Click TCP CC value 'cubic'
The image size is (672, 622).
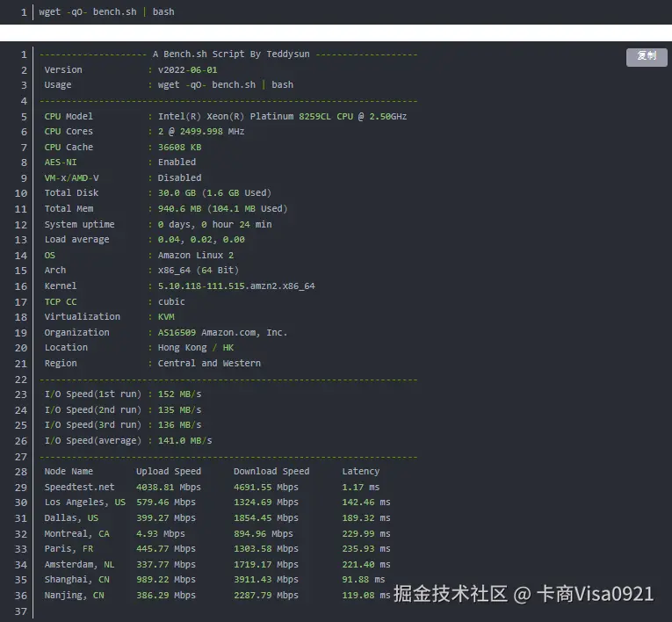click(171, 302)
